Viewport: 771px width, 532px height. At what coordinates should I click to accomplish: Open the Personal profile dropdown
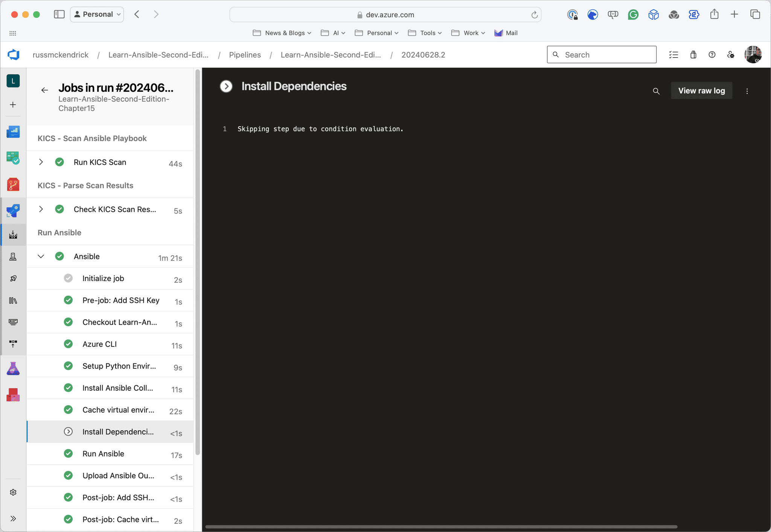click(x=97, y=14)
